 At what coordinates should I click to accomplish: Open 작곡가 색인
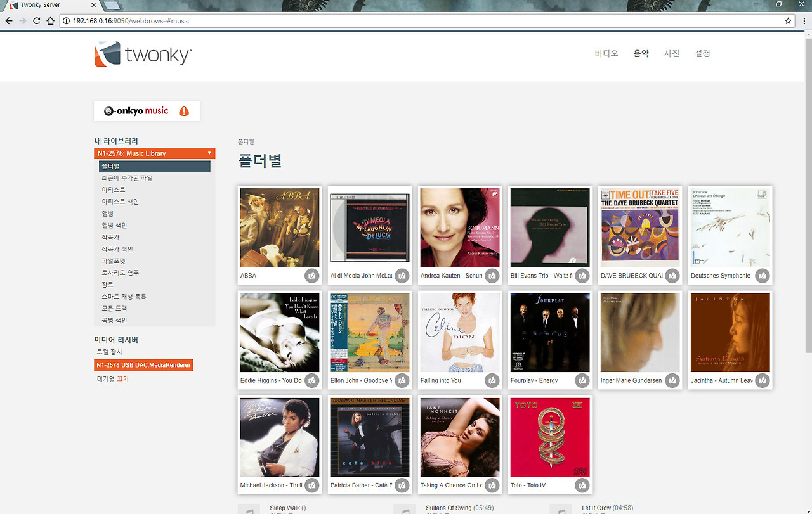[x=117, y=249]
